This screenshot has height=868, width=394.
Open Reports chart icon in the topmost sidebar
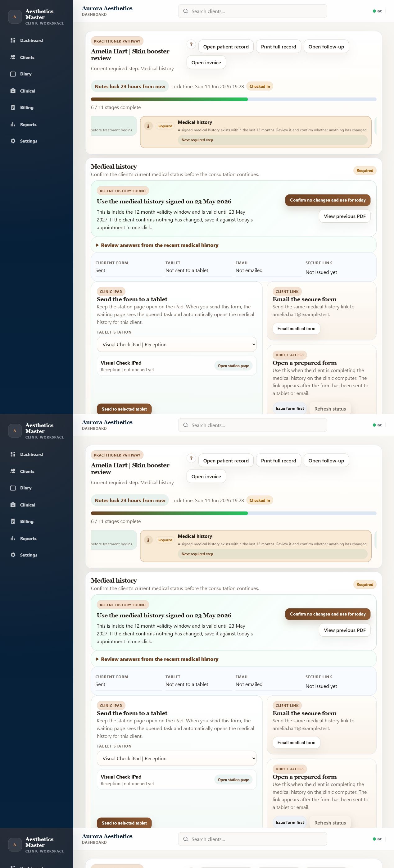coord(13,124)
